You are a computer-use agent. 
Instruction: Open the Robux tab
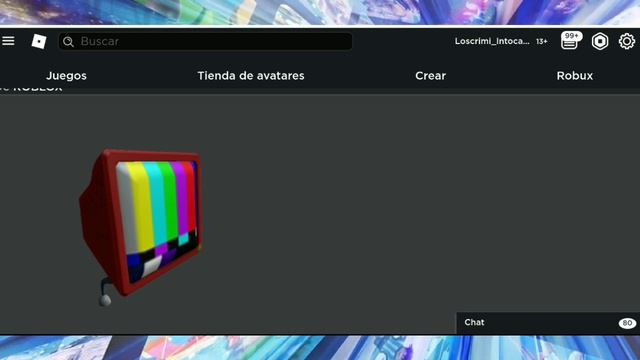click(x=574, y=76)
